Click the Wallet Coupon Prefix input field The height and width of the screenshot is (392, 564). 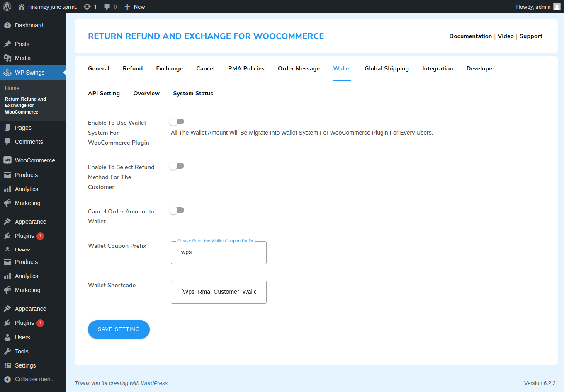219,252
